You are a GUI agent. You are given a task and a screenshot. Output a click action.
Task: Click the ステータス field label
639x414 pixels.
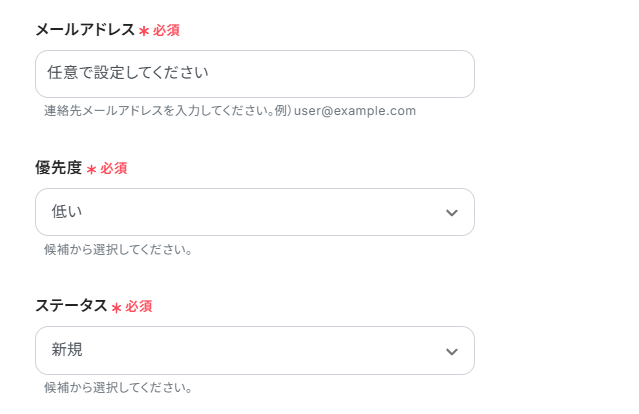[x=71, y=306]
